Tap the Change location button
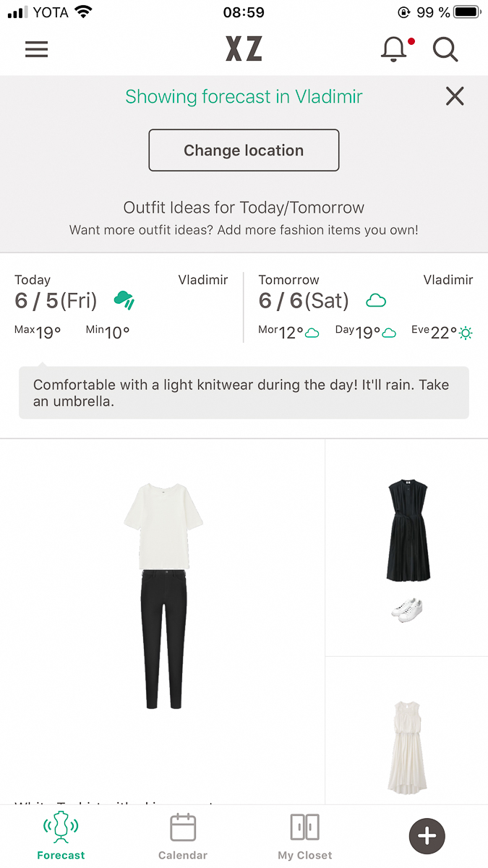488x868 pixels. 244,150
